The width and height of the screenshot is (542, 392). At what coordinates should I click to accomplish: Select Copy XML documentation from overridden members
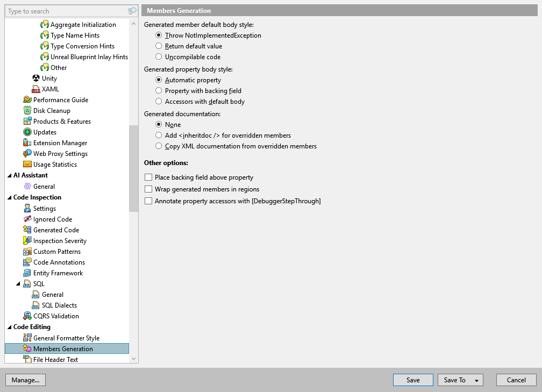click(159, 146)
